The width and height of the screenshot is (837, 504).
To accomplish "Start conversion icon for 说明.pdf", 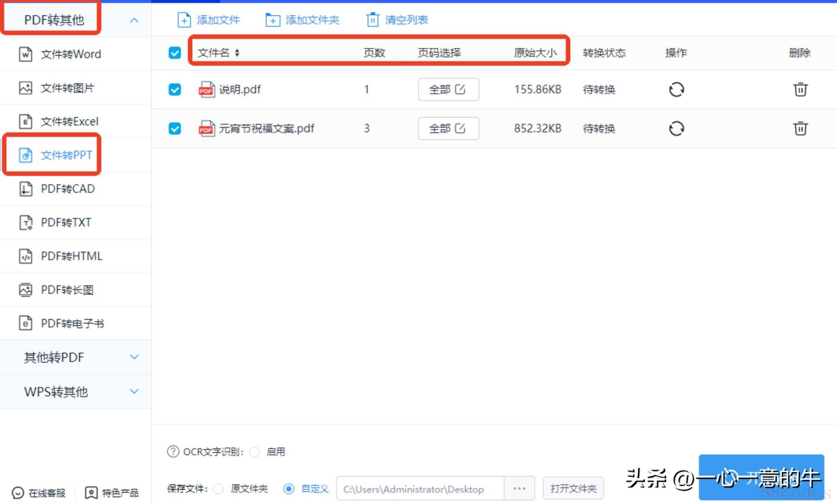I will (x=676, y=89).
